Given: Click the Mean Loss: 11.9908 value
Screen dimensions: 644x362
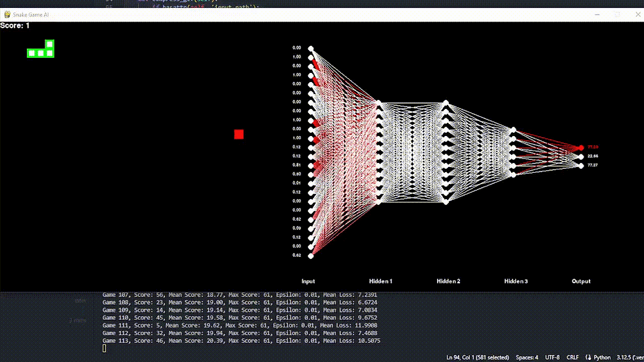Looking at the screenshot, I should 348,325.
